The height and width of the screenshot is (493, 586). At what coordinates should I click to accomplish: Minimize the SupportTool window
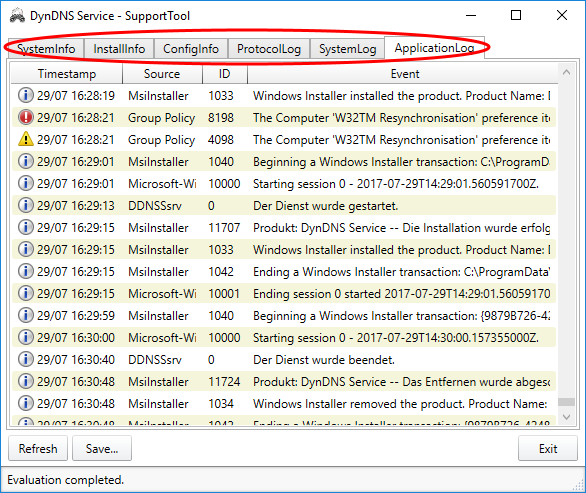click(471, 15)
